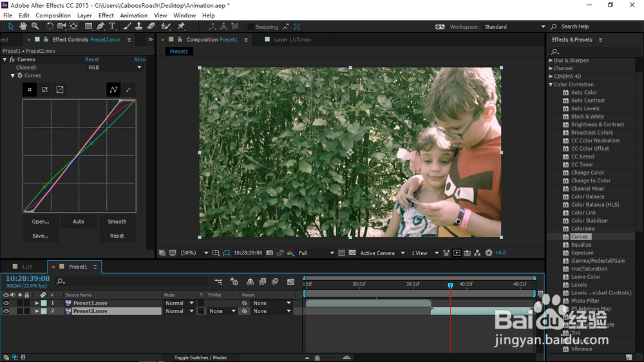Choose the curve bezier edit mode icon

click(x=113, y=90)
